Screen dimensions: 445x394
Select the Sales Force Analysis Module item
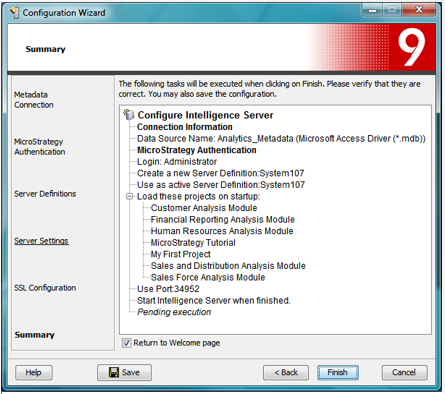[x=208, y=277]
